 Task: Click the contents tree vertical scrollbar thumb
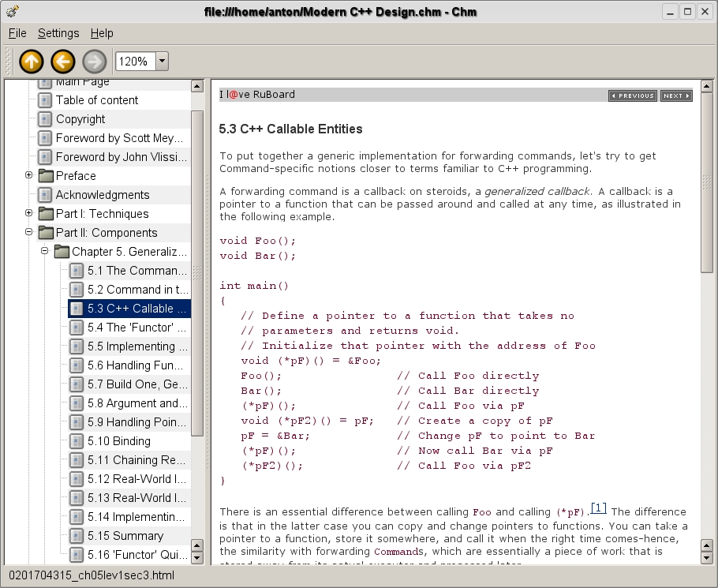[x=197, y=273]
